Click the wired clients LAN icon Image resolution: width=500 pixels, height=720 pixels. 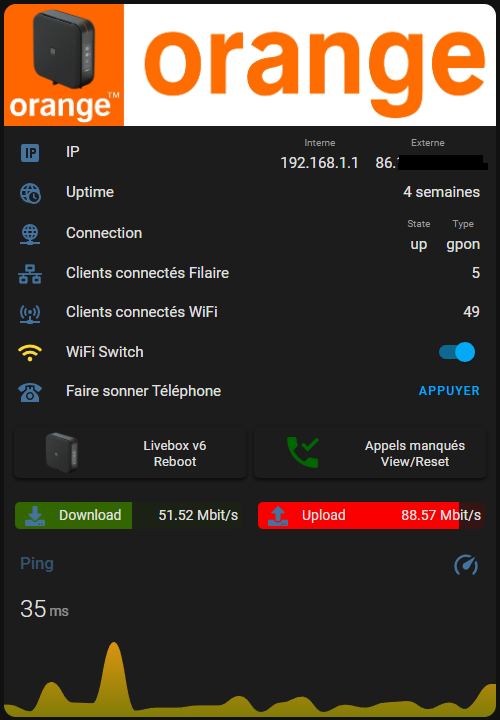[30, 274]
